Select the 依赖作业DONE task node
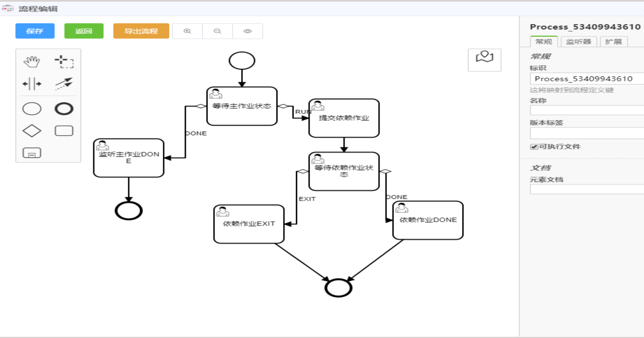Screen dimensions: 644x338 (x=428, y=220)
